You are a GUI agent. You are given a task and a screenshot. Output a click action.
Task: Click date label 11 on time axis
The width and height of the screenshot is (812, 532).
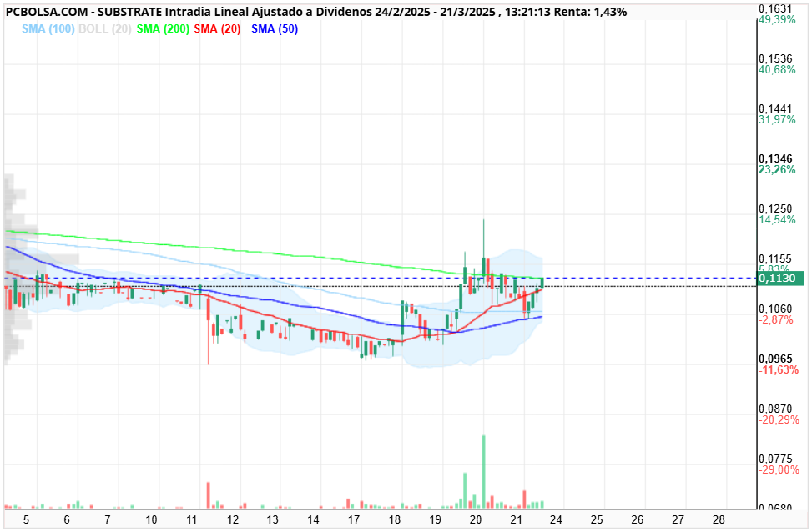(192, 520)
